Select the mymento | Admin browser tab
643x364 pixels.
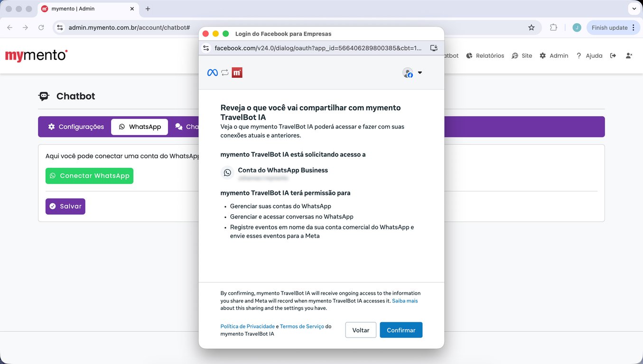88,9
